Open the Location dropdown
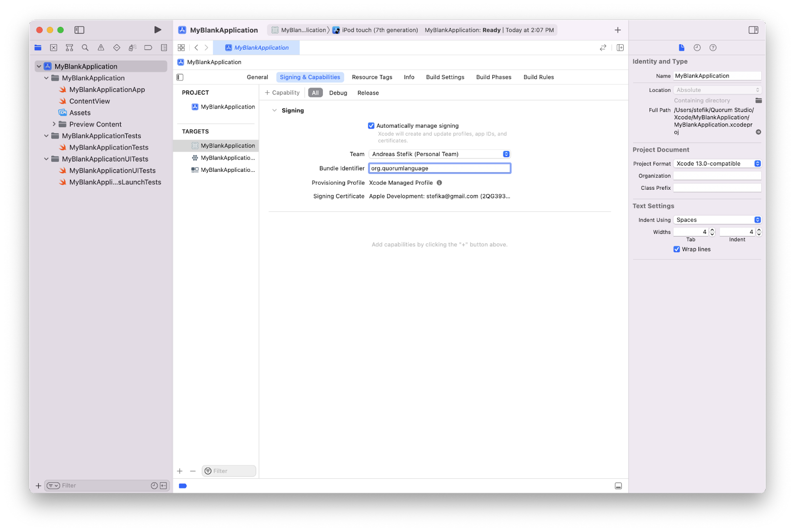This screenshot has width=795, height=532. pyautogui.click(x=717, y=90)
